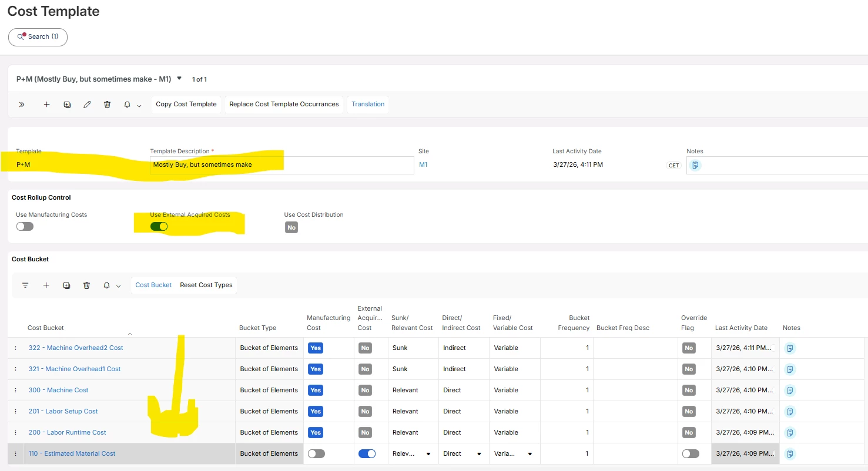
Task: Open template notifications bell icon
Action: (127, 105)
